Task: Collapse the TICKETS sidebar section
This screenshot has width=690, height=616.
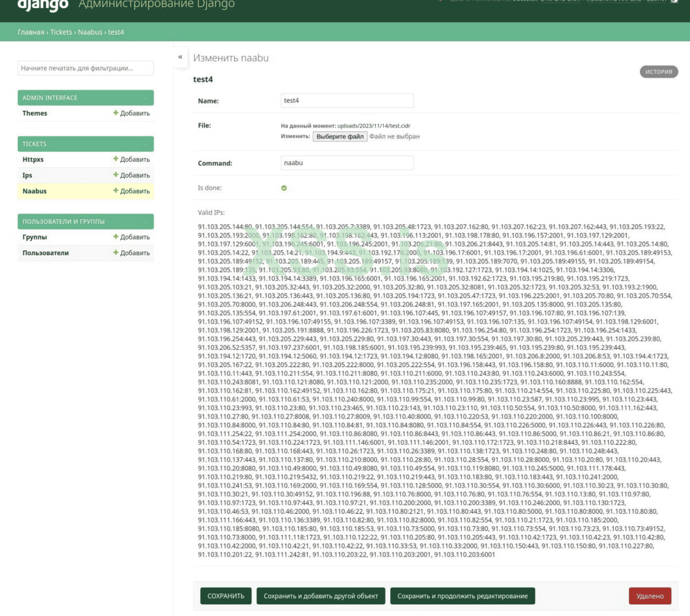Action: [x=145, y=144]
